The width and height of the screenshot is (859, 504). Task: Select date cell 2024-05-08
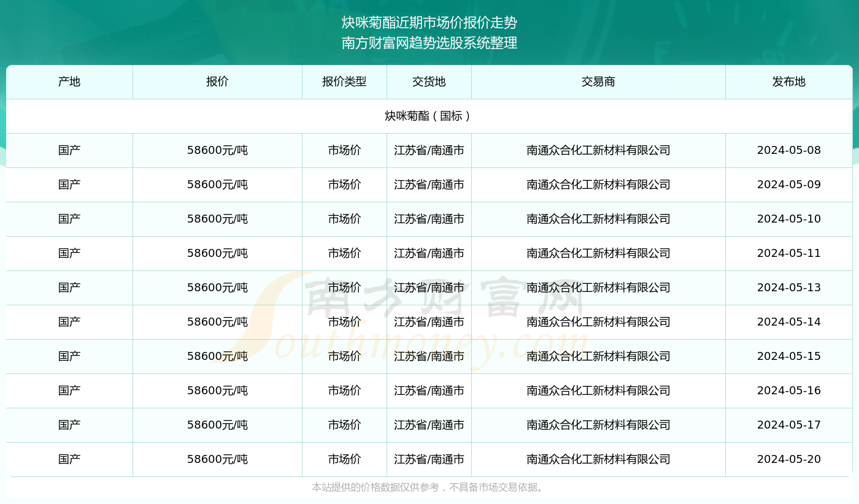point(789,150)
